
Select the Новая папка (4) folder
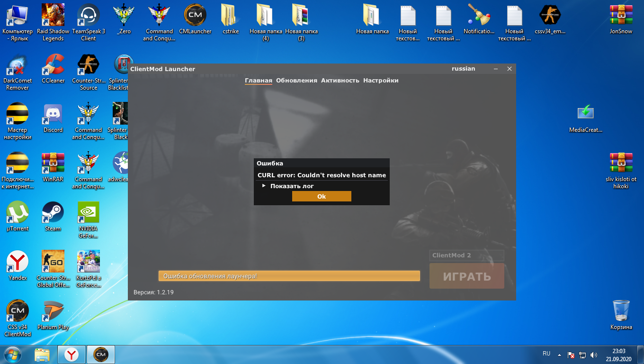tap(266, 23)
